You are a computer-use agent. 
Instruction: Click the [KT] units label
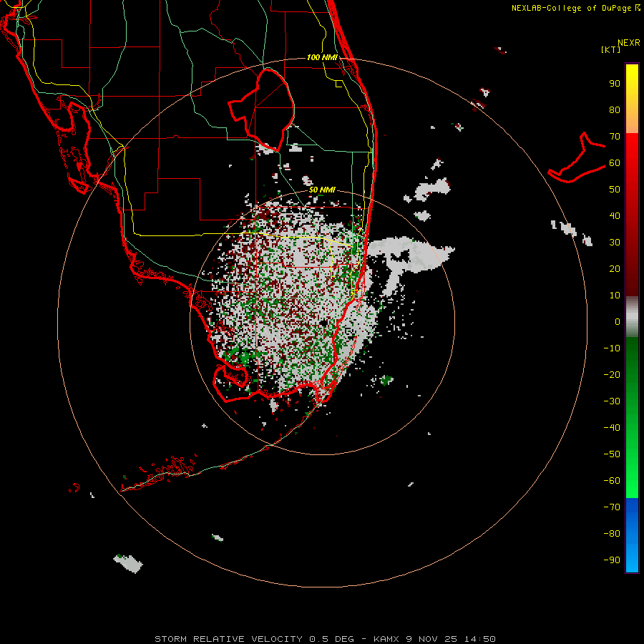[611, 49]
